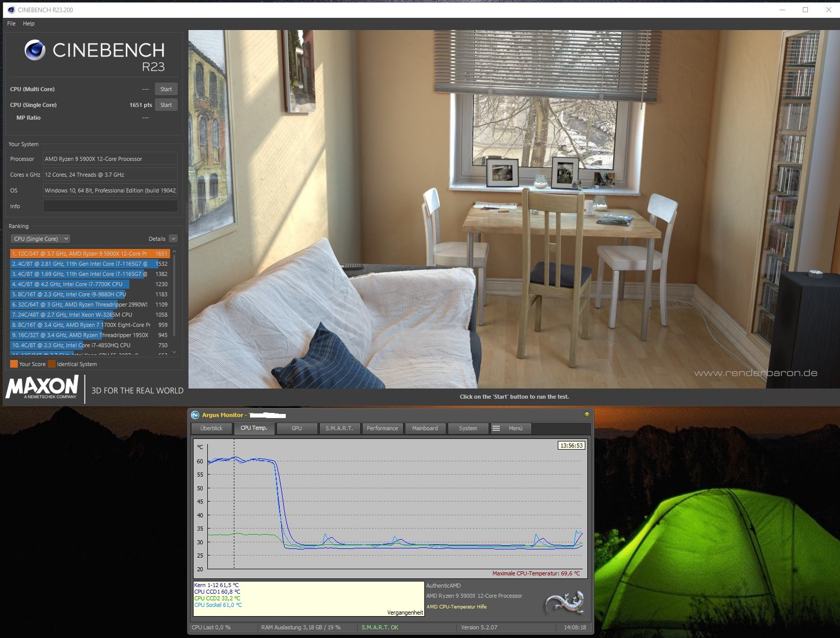Click the Cinebench logo icon
Viewport: 840px width, 638px height.
(35, 50)
